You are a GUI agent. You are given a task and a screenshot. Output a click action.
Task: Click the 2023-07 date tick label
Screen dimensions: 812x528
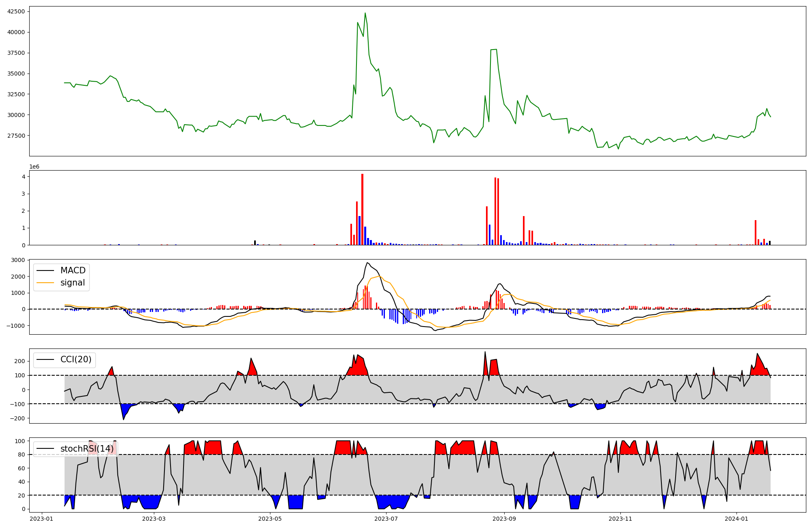[386, 518]
